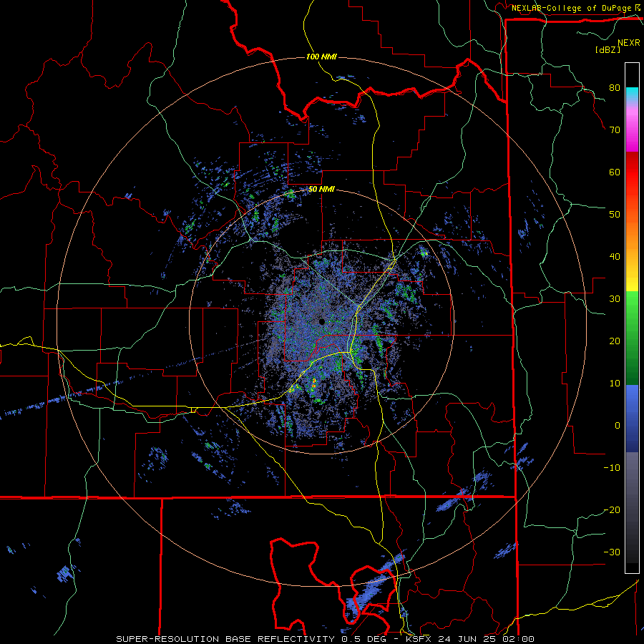Click the 50 dBZ scale value
The width and height of the screenshot is (644, 644).
pyautogui.click(x=615, y=215)
